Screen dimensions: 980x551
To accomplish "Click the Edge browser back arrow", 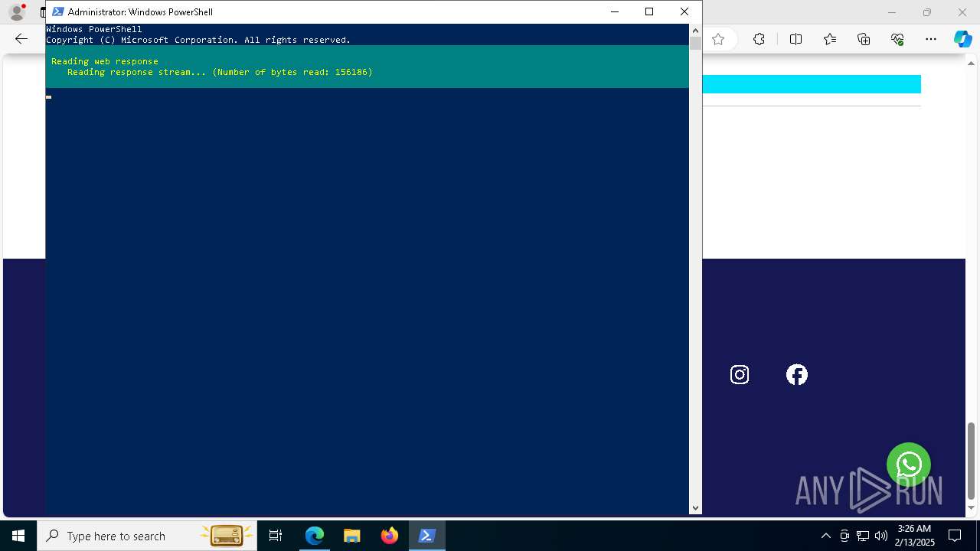I will tap(21, 39).
